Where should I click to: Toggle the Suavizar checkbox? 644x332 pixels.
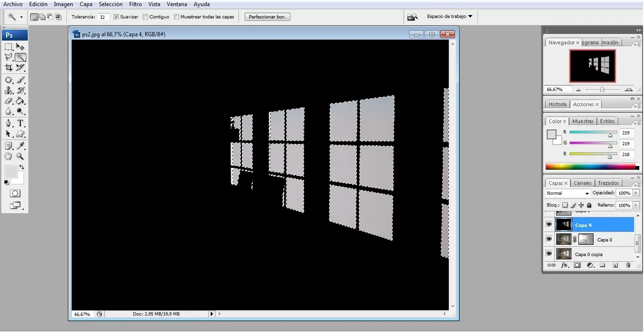pos(116,17)
